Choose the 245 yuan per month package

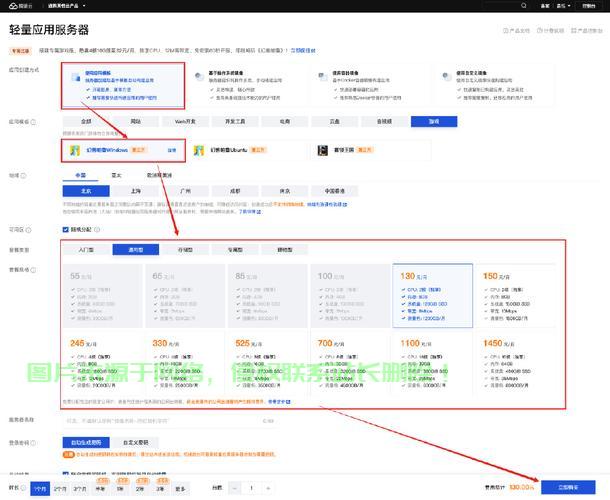pos(103,363)
